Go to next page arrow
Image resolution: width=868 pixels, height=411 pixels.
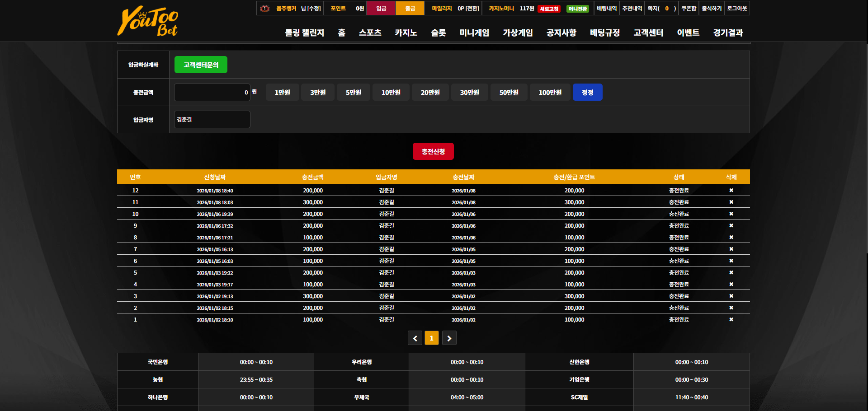(x=449, y=338)
